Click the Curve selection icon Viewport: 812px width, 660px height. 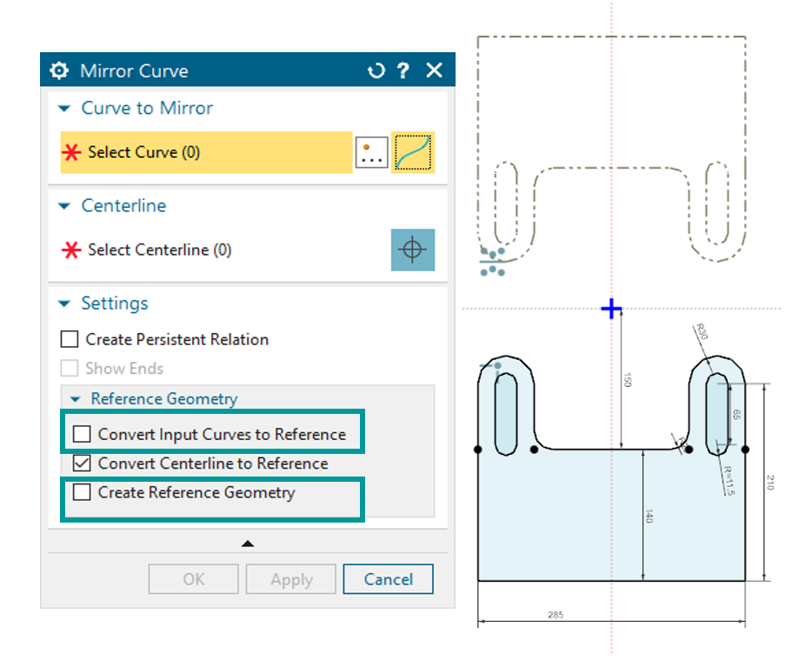[413, 152]
